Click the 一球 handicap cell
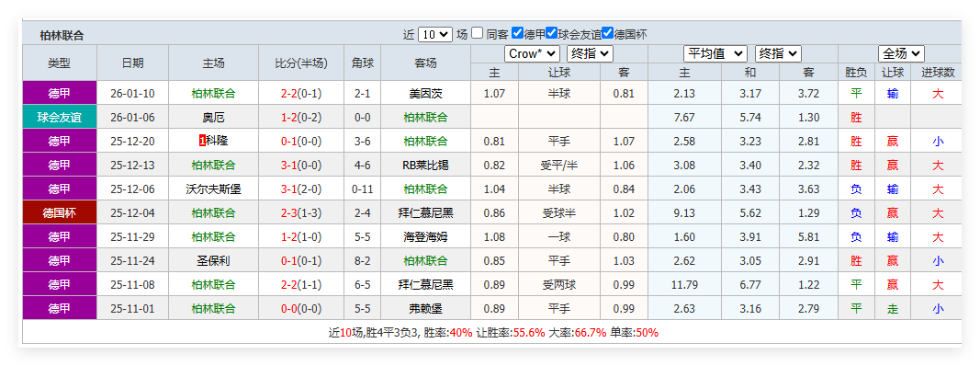 (559, 236)
